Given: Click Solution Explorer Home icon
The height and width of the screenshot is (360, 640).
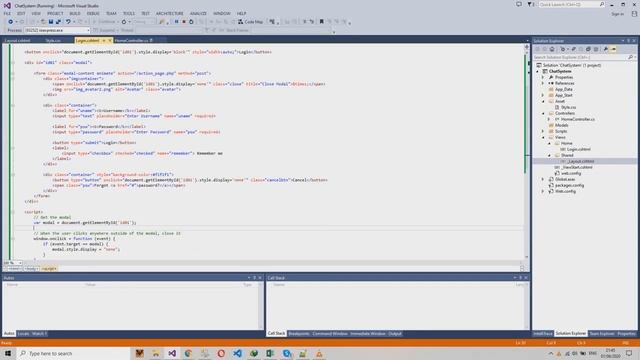Looking at the screenshot, I should click(x=552, y=49).
